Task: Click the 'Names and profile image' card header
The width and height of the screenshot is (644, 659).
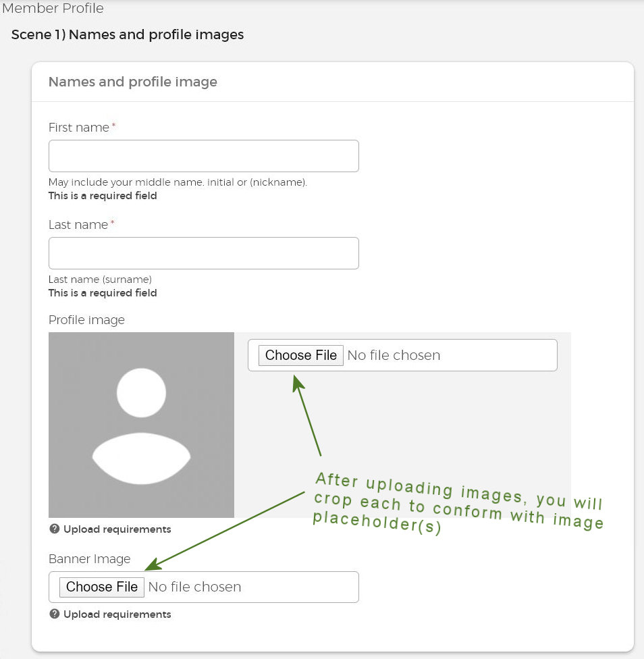Action: click(x=133, y=82)
